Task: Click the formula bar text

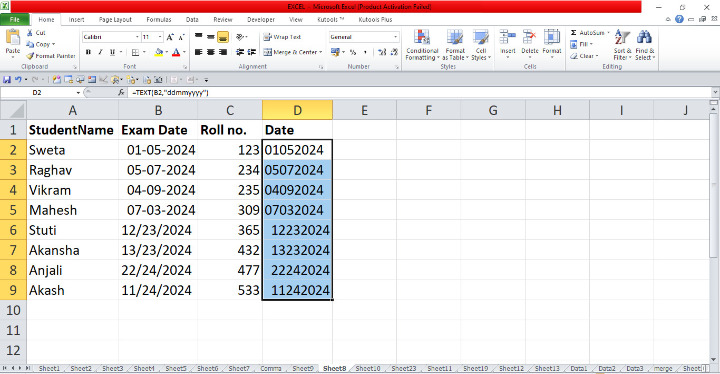Action: pos(170,92)
